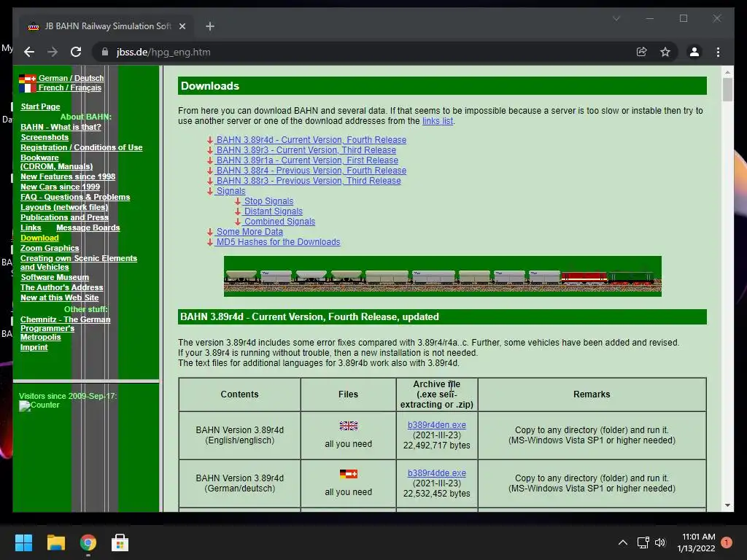Open New Features since 1998
Viewport: 747px width, 560px height.
[68, 176]
